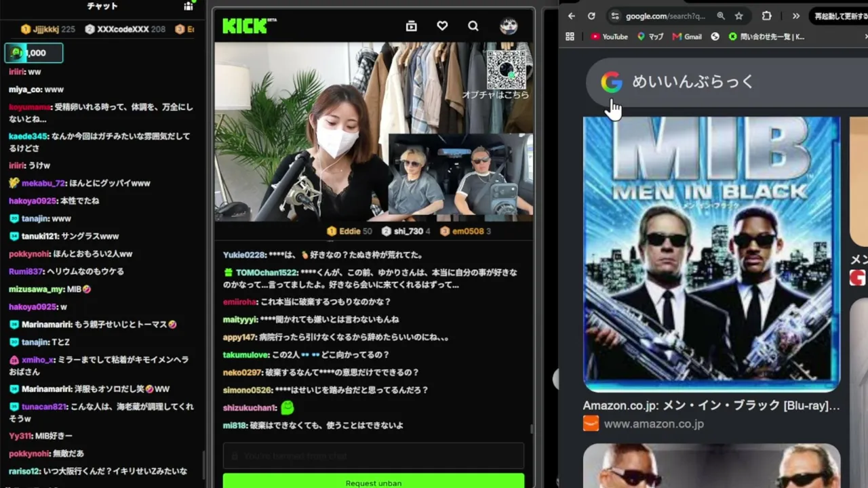868x488 pixels.
Task: Select shi_730 on the Kick leaderboard
Action: click(405, 231)
